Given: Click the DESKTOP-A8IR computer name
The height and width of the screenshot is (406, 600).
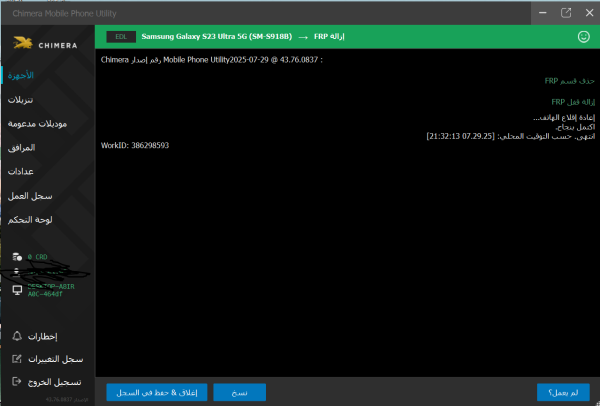Looking at the screenshot, I should point(51,290).
